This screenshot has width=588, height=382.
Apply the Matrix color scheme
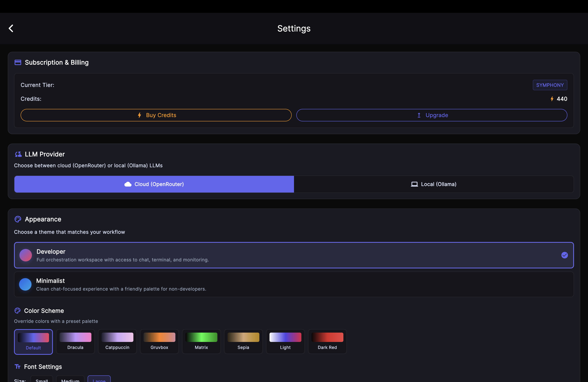pyautogui.click(x=201, y=342)
